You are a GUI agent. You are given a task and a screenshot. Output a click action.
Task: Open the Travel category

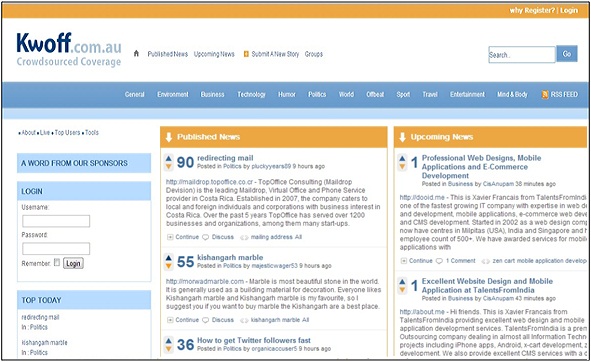[430, 95]
